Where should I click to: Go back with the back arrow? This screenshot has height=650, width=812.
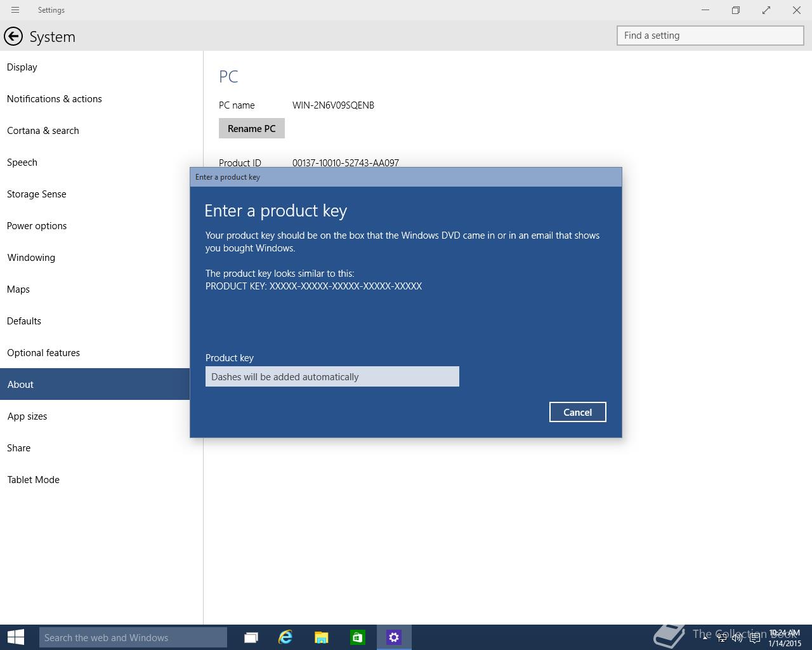click(x=13, y=36)
